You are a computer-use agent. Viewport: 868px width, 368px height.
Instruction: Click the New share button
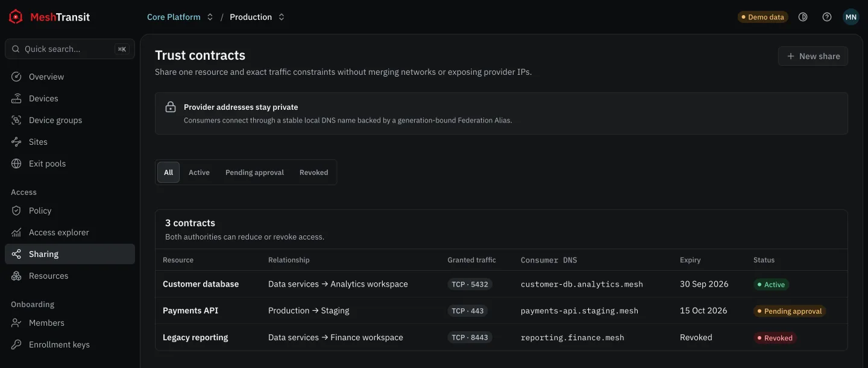(813, 56)
